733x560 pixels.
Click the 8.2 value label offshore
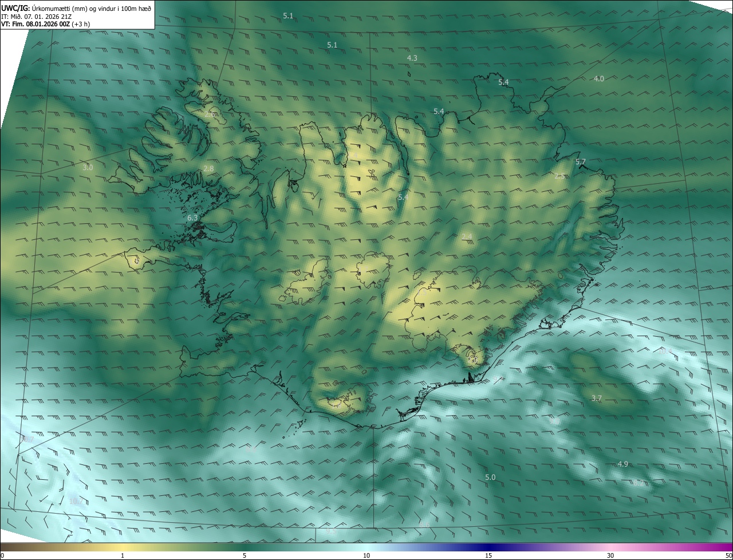(x=639, y=483)
